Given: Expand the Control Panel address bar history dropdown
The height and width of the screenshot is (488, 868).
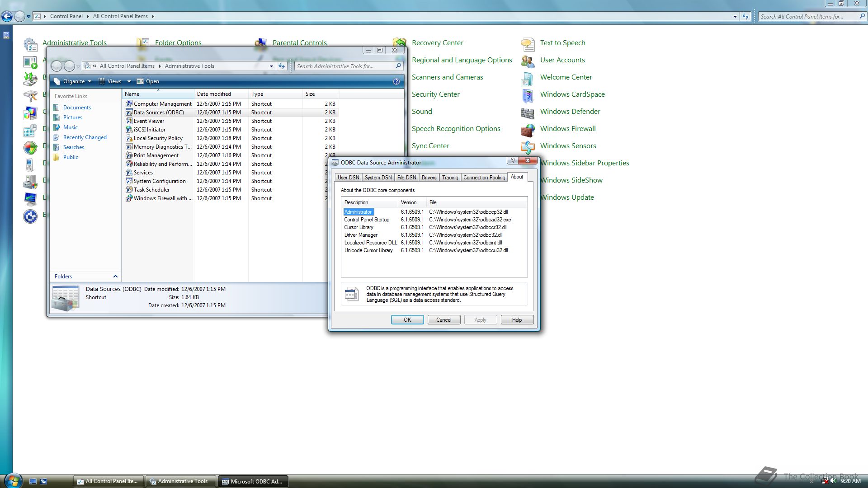Looking at the screenshot, I should click(x=735, y=16).
